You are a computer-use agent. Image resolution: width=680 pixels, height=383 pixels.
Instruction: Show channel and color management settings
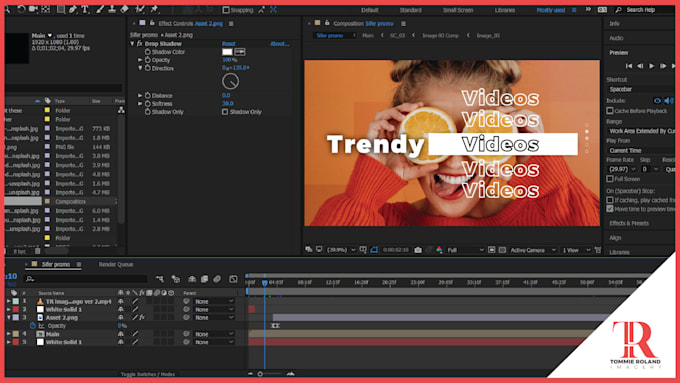point(439,250)
